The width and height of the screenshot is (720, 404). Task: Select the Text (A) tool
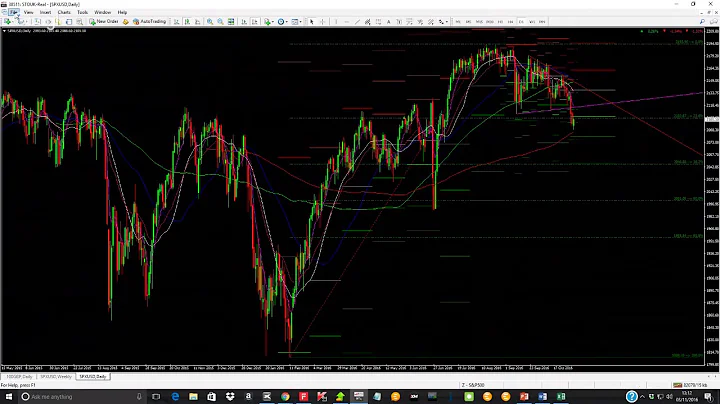(x=388, y=22)
